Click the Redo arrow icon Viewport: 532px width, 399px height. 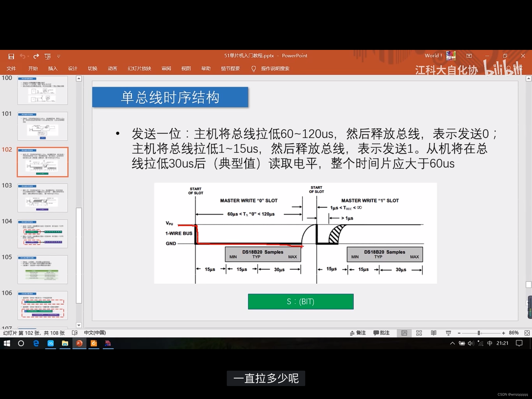[36, 56]
